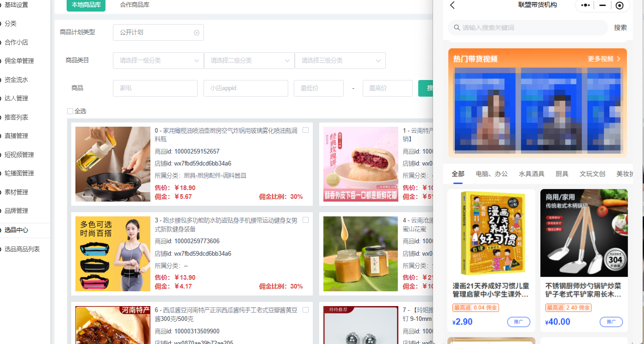Click 推广 on the 漫画21天养成好习惯 card

[x=519, y=322]
